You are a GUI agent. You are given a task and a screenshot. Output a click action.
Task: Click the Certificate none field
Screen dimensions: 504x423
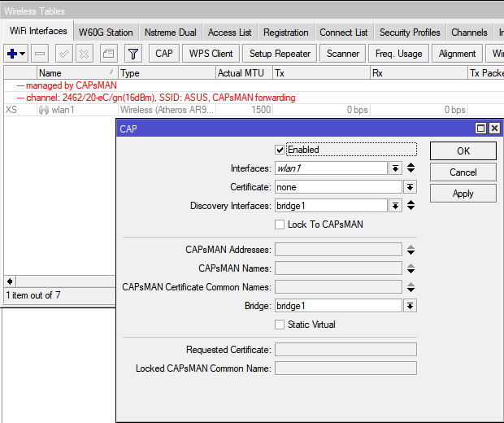[x=338, y=187]
